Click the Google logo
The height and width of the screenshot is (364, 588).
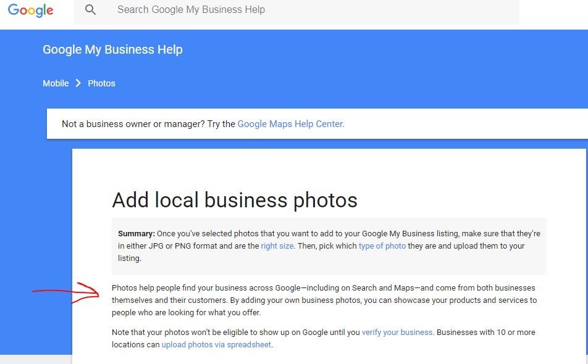point(30,10)
